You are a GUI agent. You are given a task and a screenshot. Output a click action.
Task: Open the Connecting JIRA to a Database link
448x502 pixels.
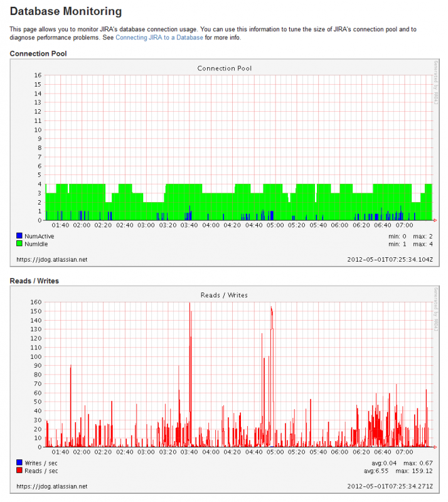(x=159, y=38)
